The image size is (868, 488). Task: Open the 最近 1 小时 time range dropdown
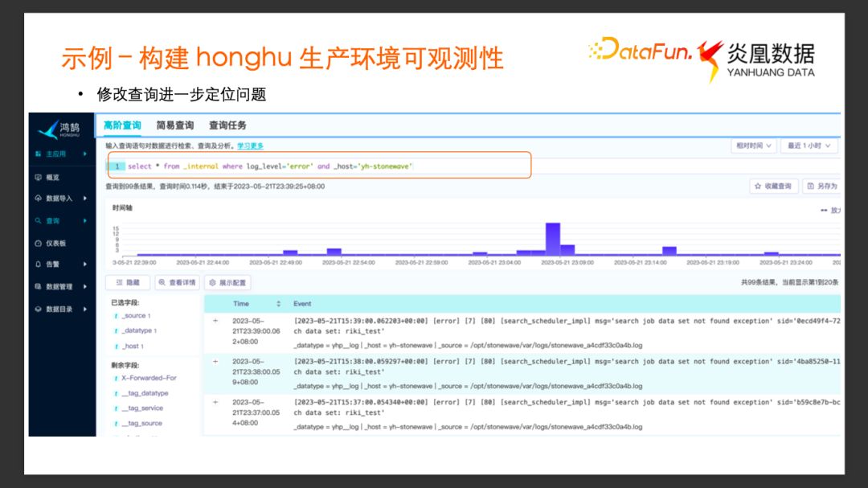point(809,146)
